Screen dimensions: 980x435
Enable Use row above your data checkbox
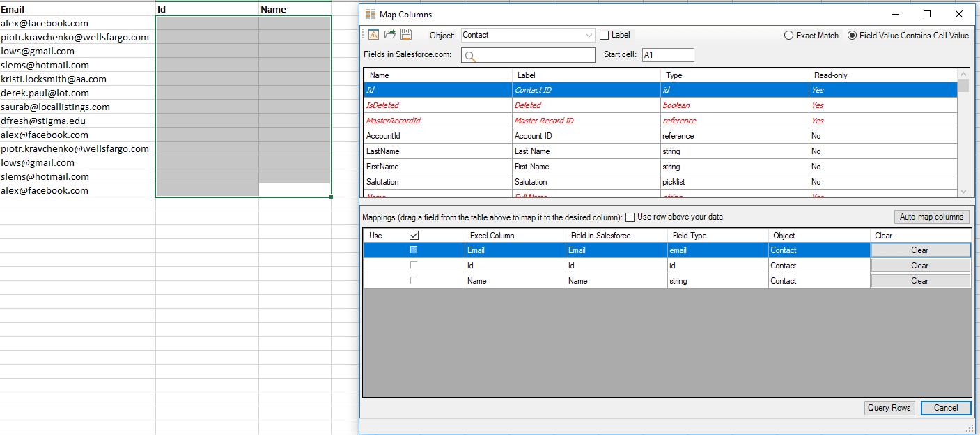pyautogui.click(x=630, y=217)
